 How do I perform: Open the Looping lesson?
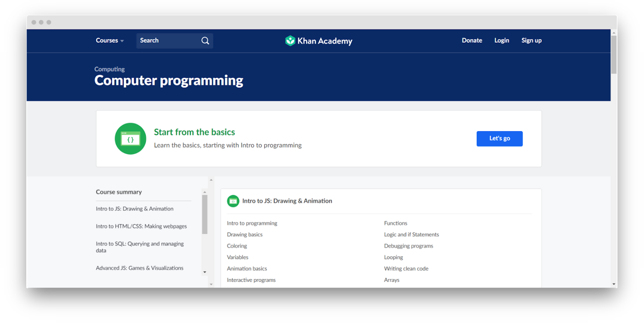click(x=393, y=257)
